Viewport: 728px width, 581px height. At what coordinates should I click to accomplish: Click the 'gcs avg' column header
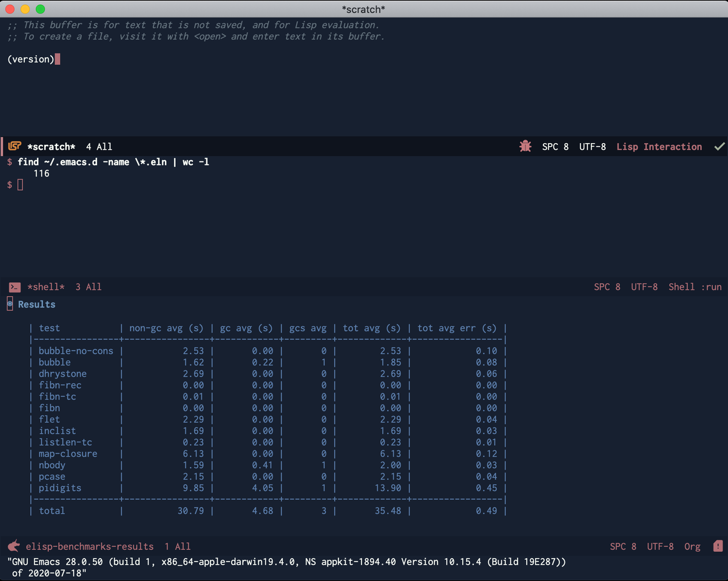(x=308, y=328)
